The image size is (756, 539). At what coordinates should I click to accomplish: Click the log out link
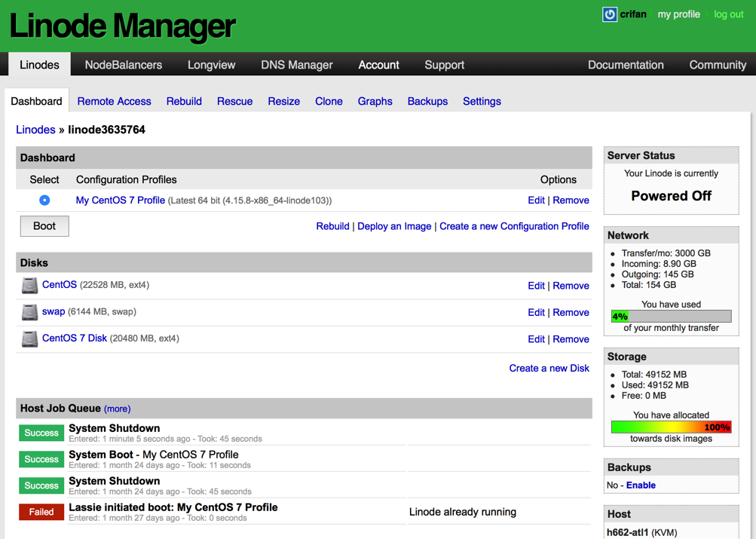click(x=729, y=14)
